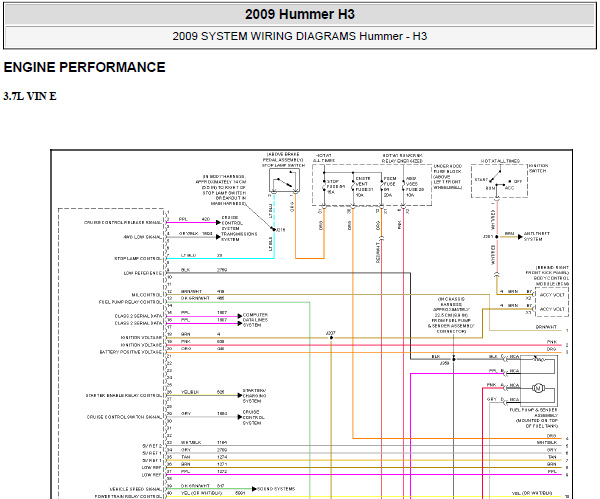This screenshot has height=499, width=600.
Task: Click the "POWERTRAIN RELAY CONTROL" pin label
Action: 128,496
